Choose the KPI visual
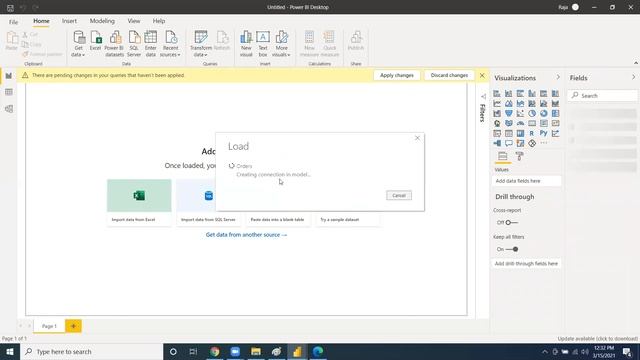 (556, 123)
